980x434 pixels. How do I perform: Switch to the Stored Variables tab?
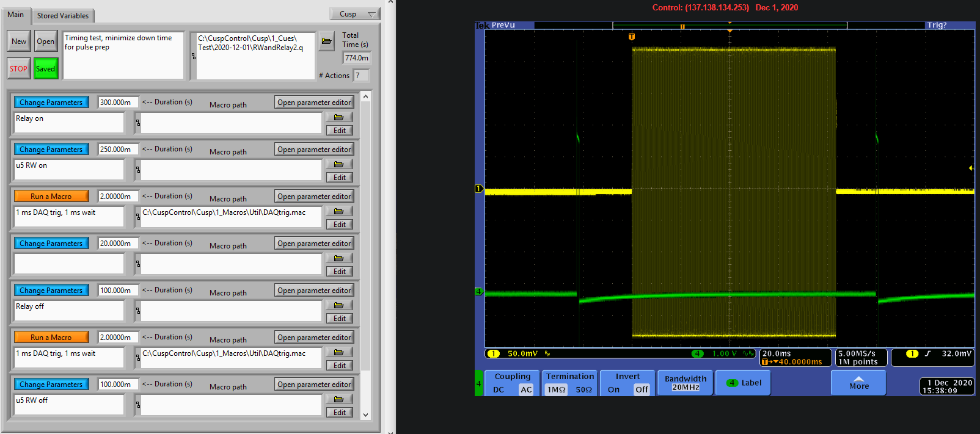pyautogui.click(x=62, y=16)
